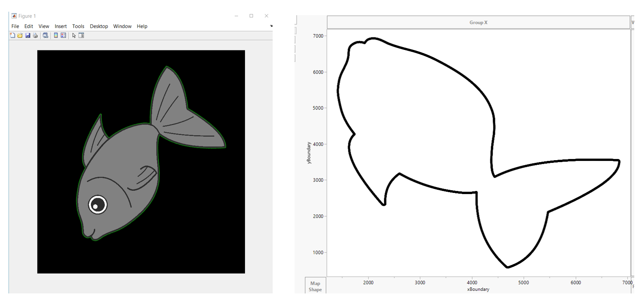Maximize the Figure 1 window
This screenshot has height=302, width=644.
251,16
